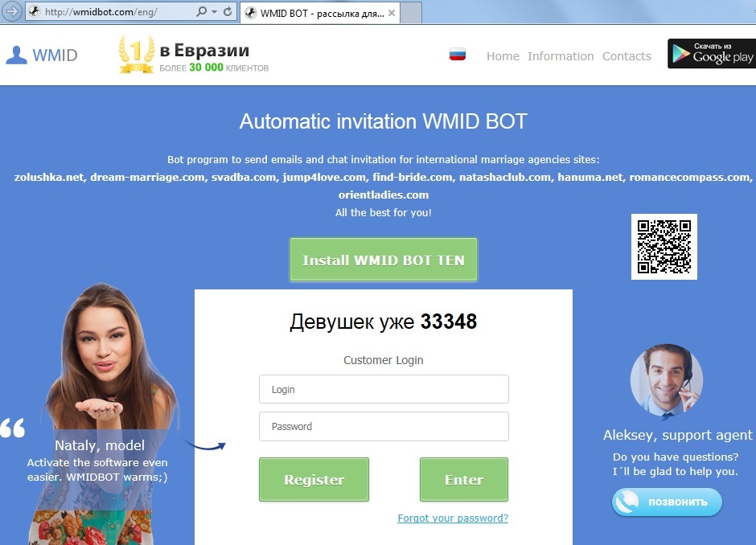The height and width of the screenshot is (545, 756).
Task: Click the 'Customer Login' label
Action: [384, 360]
